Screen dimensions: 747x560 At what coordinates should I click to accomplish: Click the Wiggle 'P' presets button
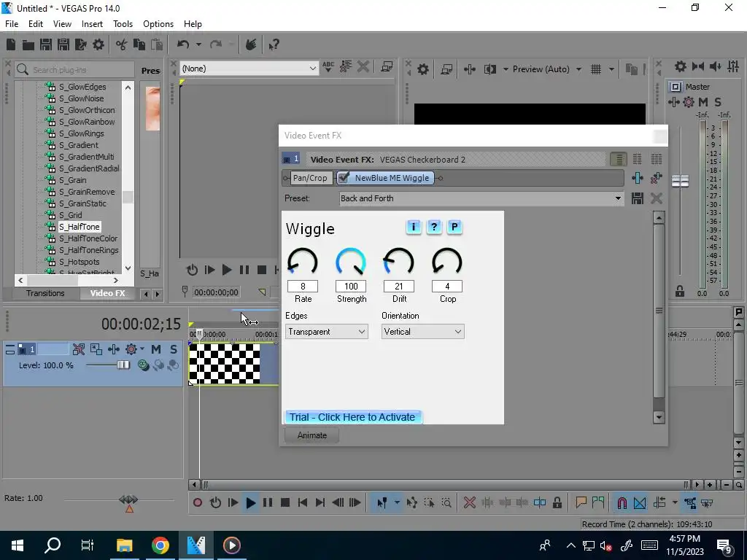[x=454, y=227]
